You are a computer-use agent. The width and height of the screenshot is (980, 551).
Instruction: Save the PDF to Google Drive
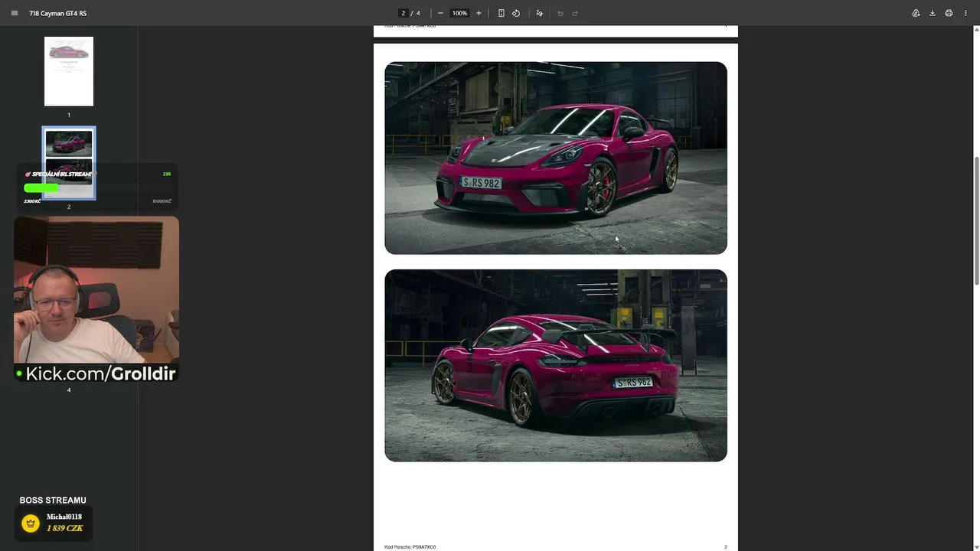(916, 13)
